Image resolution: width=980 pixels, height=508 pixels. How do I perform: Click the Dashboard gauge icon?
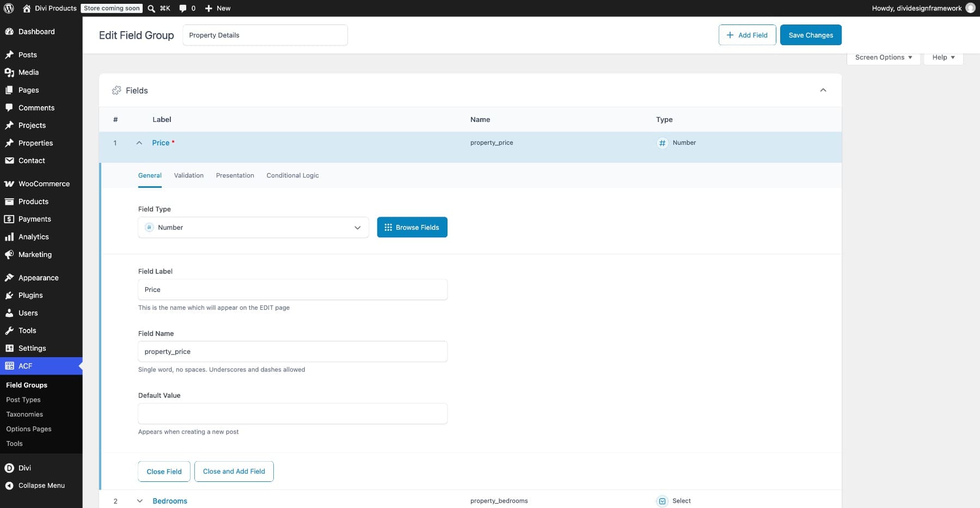pyautogui.click(x=9, y=32)
